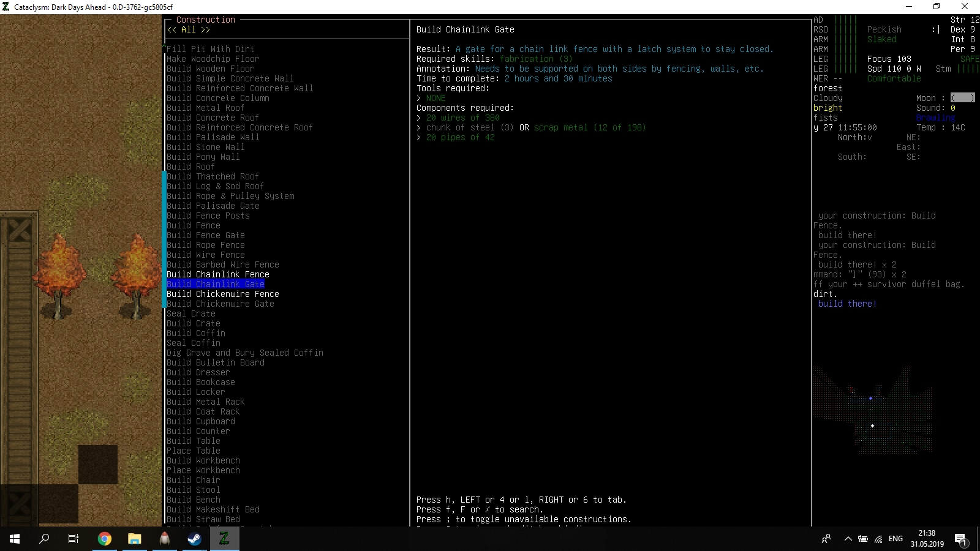
Task: Open Google Chrome from the taskbar
Action: (x=105, y=539)
